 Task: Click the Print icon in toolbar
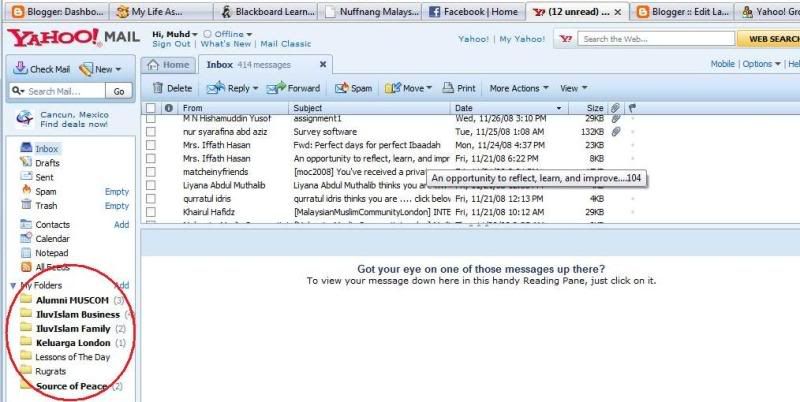coord(448,87)
